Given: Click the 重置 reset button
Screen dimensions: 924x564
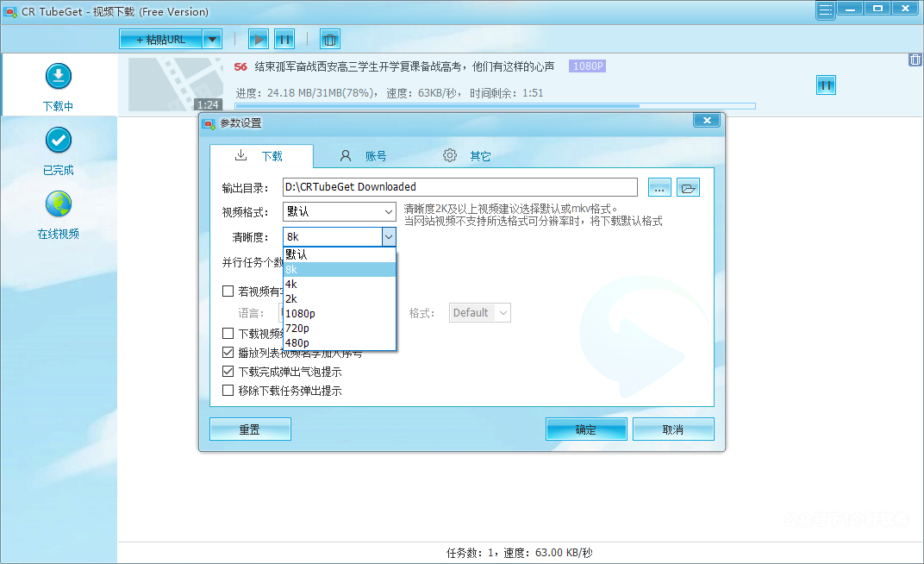Looking at the screenshot, I should pyautogui.click(x=250, y=429).
